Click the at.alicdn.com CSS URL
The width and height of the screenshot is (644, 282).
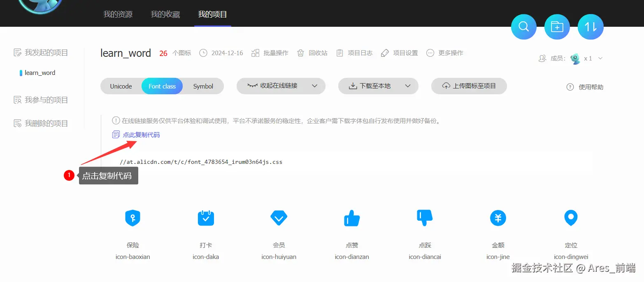coord(201,162)
